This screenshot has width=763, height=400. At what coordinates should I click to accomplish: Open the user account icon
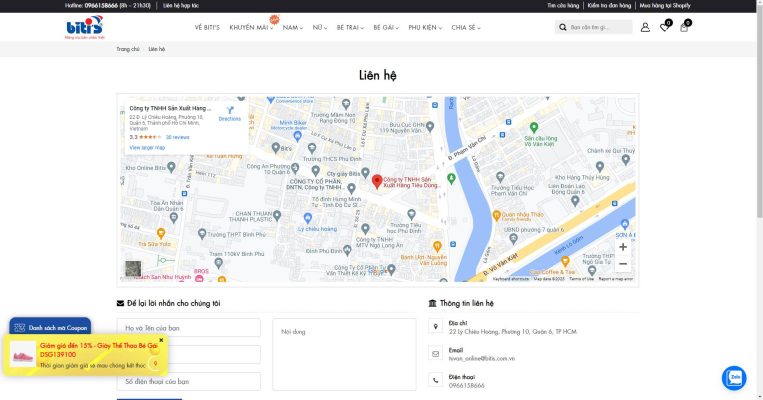tap(645, 27)
